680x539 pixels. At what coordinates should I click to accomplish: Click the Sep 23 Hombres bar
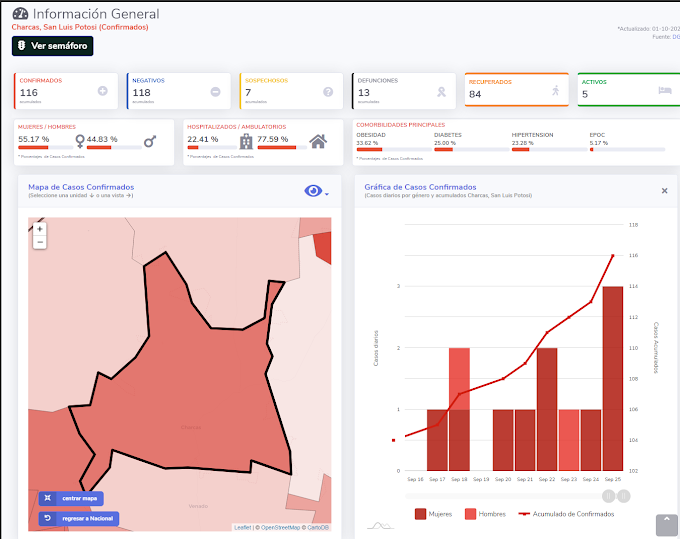(x=569, y=440)
